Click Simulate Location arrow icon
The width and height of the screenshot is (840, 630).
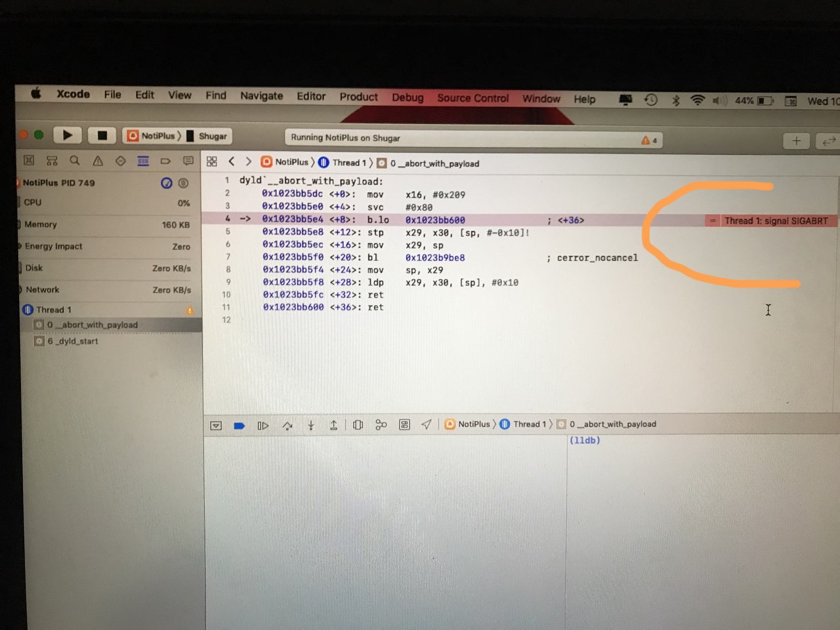pos(427,425)
